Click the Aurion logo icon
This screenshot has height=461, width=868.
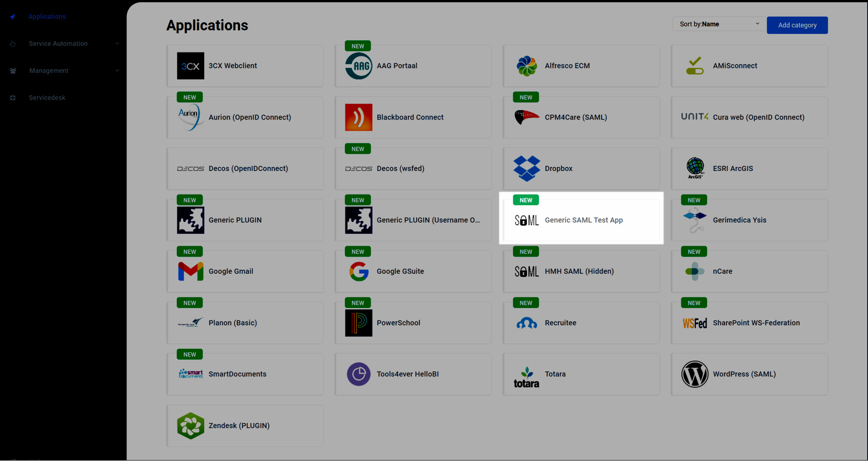[190, 117]
